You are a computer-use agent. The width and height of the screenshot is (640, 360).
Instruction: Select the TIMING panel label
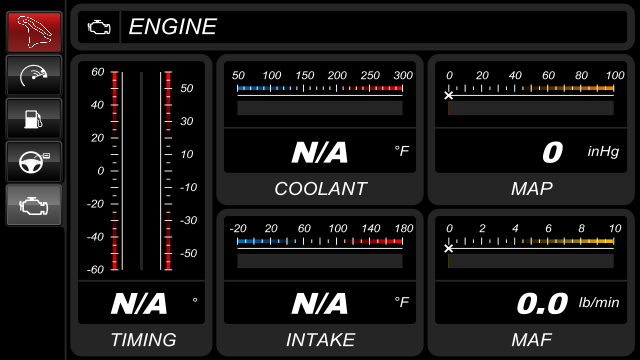pyautogui.click(x=143, y=340)
